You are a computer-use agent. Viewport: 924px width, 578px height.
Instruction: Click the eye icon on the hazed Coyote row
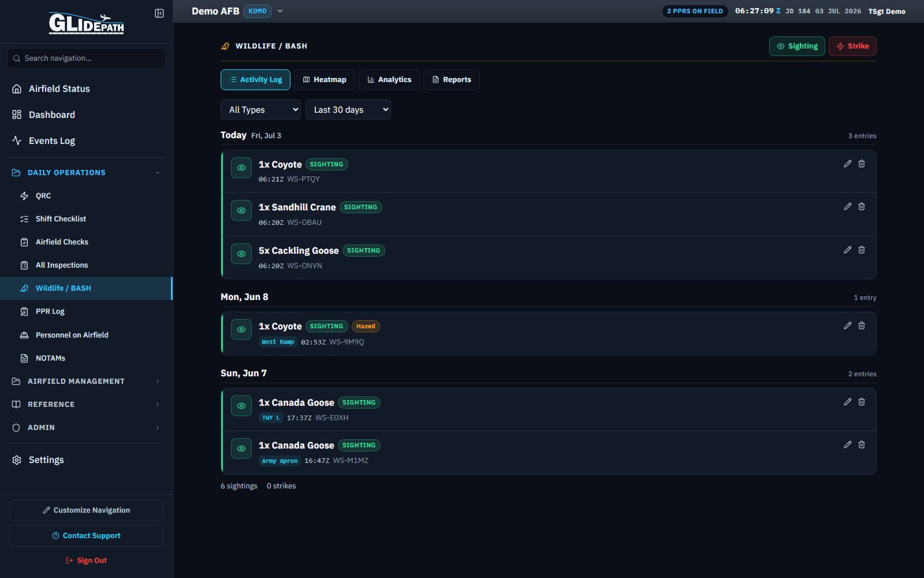(241, 329)
